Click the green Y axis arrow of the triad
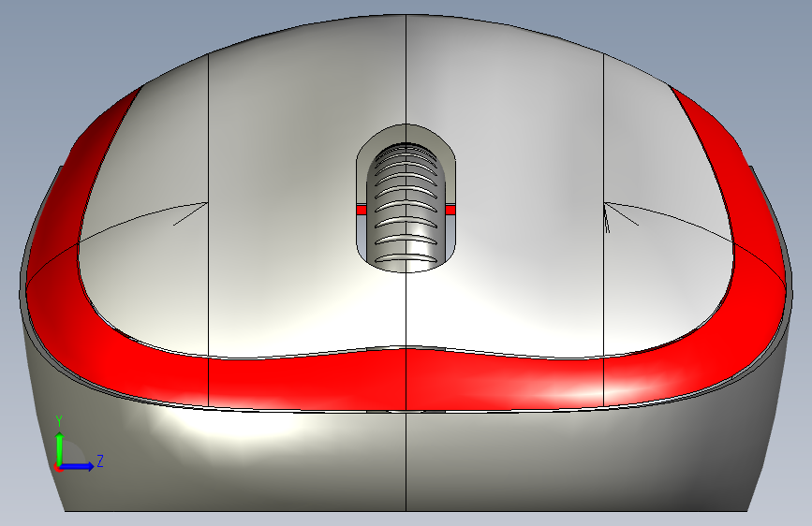Screen dimensions: 812x526 [60, 448]
